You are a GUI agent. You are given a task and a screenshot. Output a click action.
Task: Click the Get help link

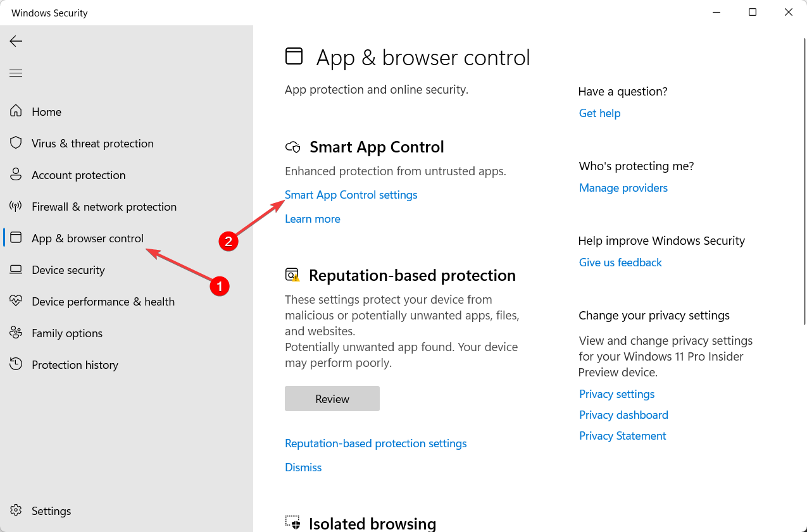[x=599, y=113]
